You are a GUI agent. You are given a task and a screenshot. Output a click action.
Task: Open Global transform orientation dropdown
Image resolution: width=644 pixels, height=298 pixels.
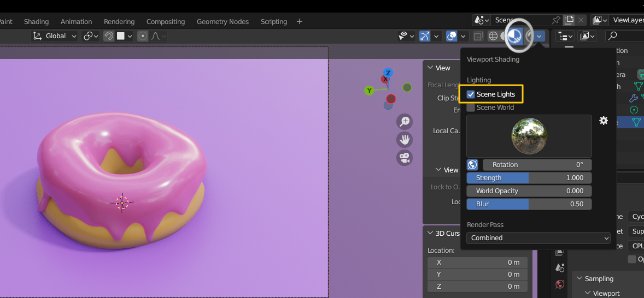(x=55, y=36)
